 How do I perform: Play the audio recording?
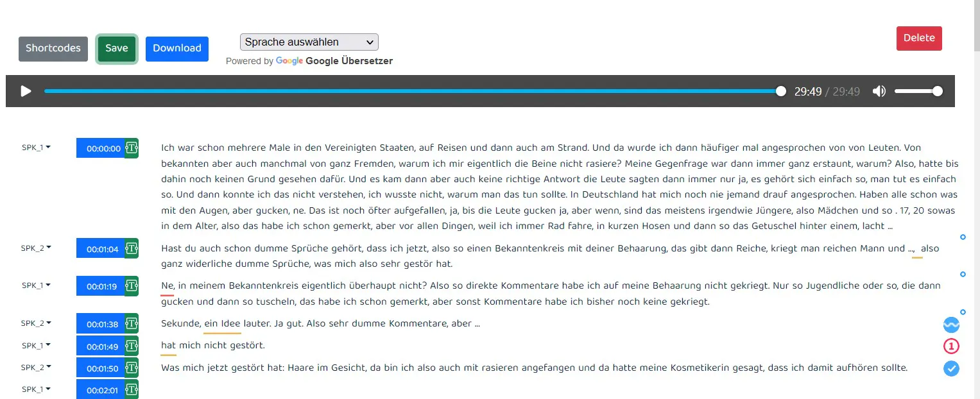[x=26, y=91]
